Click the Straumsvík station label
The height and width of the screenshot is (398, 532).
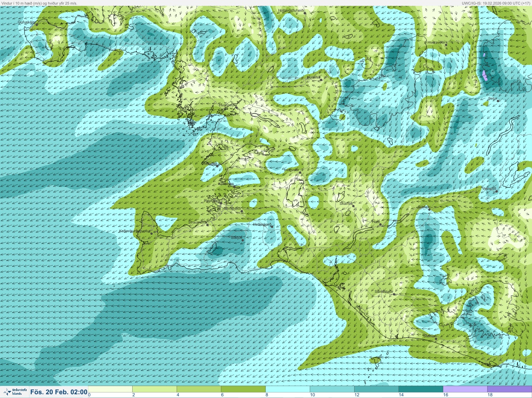[x=197, y=222]
